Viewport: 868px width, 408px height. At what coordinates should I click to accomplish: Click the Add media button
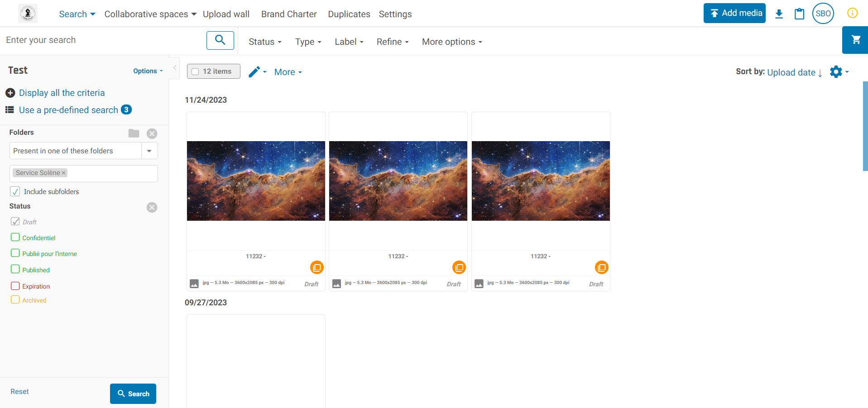(734, 13)
